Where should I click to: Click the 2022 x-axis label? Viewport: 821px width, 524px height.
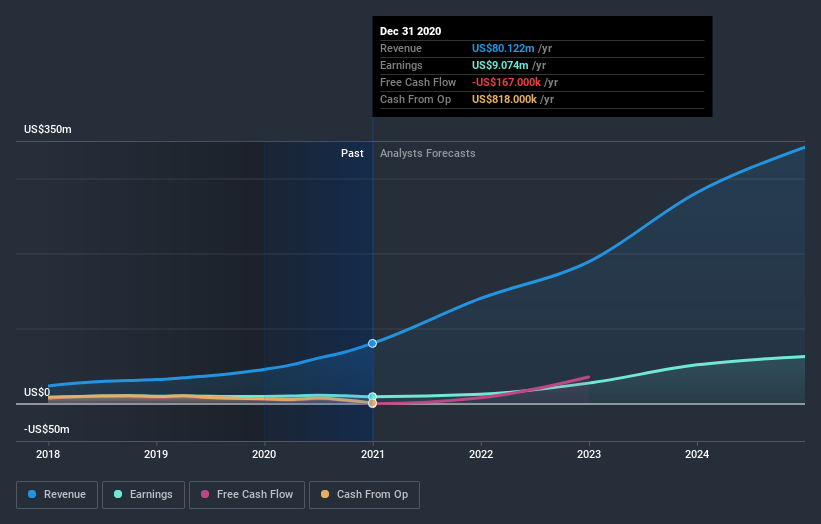point(481,454)
